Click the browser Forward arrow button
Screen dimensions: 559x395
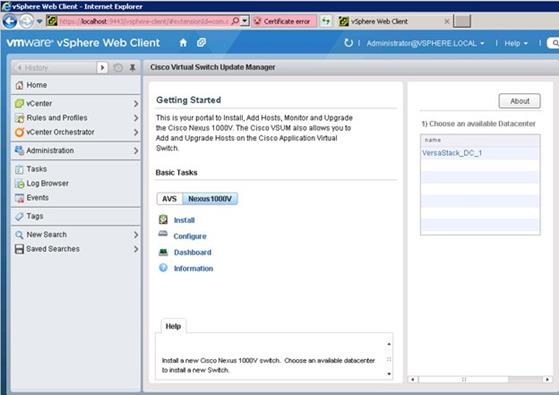click(x=26, y=21)
